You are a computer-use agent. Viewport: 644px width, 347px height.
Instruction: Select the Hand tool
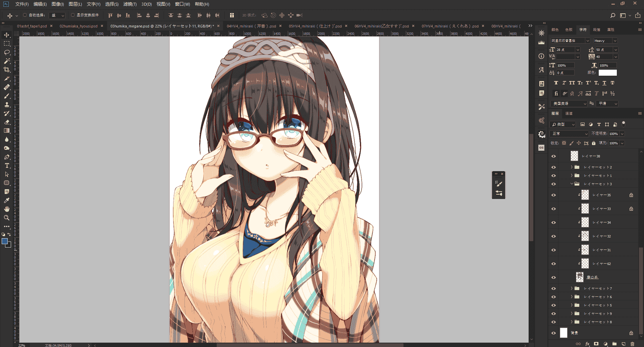[x=7, y=209]
